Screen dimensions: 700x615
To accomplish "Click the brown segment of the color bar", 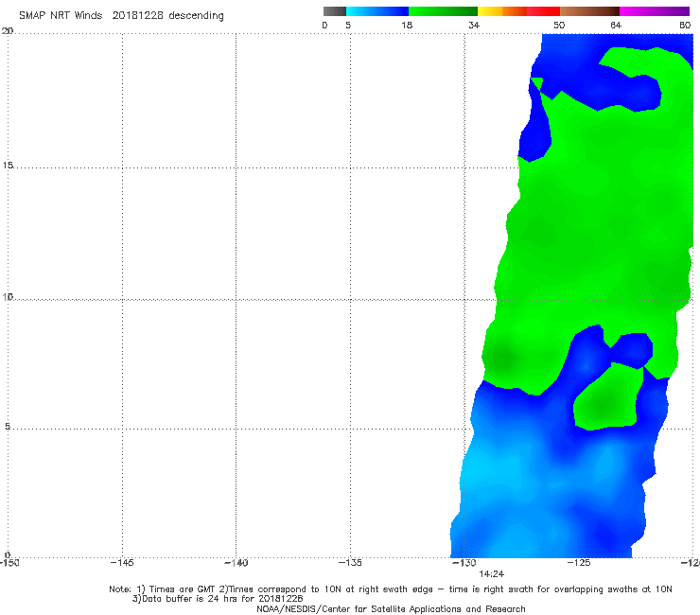I will 589,11.
